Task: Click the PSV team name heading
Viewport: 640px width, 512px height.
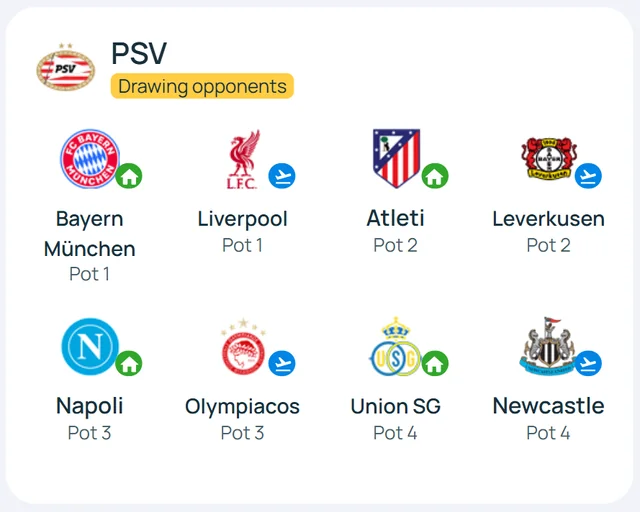Action: [x=139, y=53]
